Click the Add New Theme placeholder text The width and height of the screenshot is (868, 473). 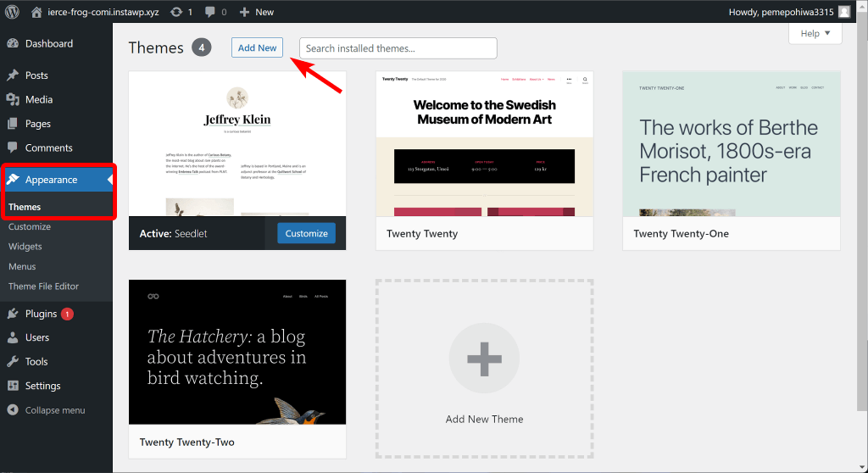point(484,420)
